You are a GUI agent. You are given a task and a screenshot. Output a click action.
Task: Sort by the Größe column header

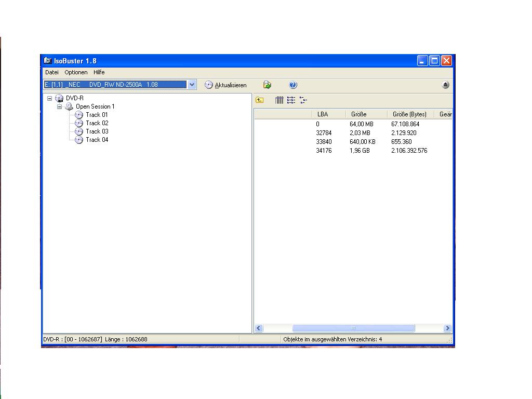[366, 114]
